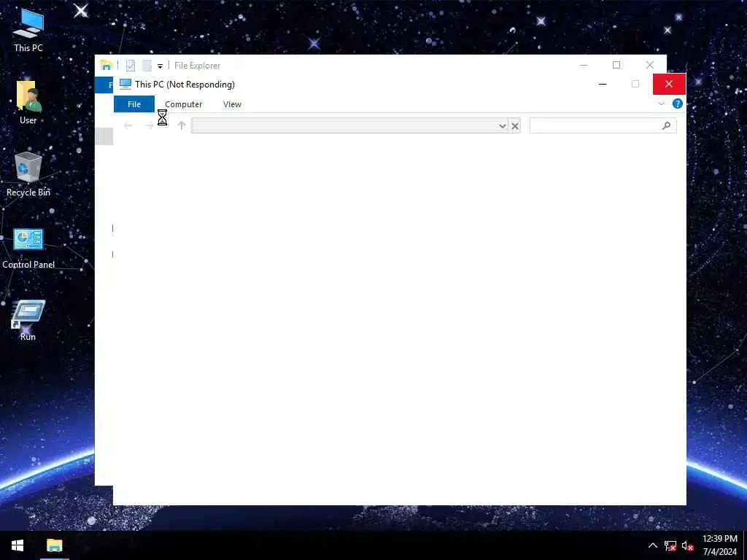Click the File Explorer window folder icon
The height and width of the screenshot is (560, 747).
tap(107, 65)
